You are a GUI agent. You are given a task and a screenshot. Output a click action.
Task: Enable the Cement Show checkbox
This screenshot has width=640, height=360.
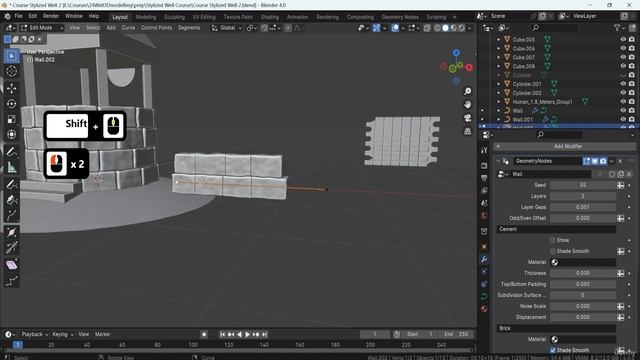(x=553, y=240)
